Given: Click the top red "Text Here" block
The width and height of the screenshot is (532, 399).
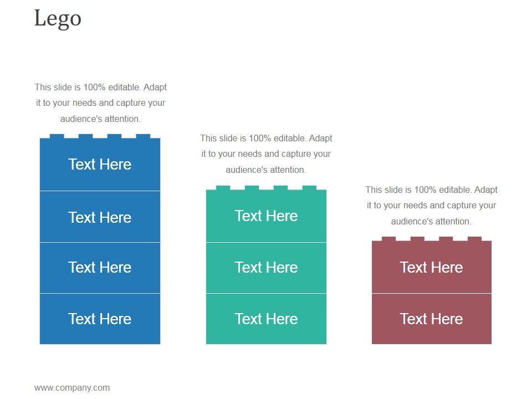Looking at the screenshot, I should click(x=431, y=268).
